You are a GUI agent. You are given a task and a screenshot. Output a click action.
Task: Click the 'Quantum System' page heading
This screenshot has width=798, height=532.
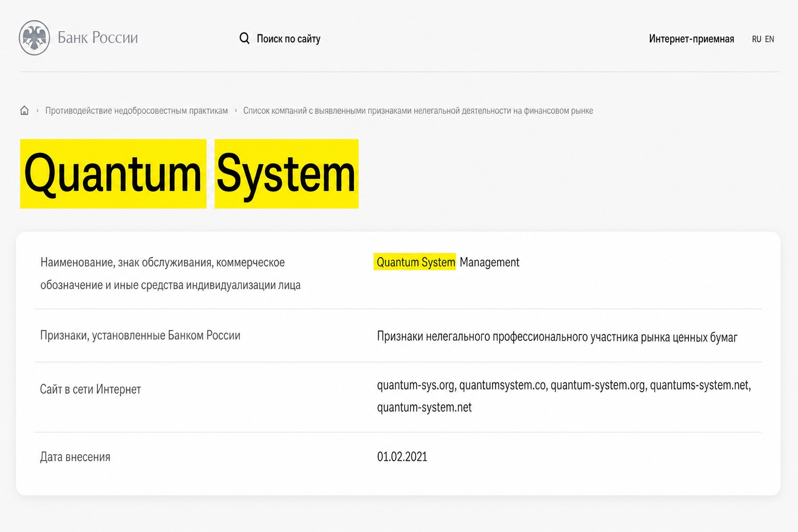click(189, 174)
